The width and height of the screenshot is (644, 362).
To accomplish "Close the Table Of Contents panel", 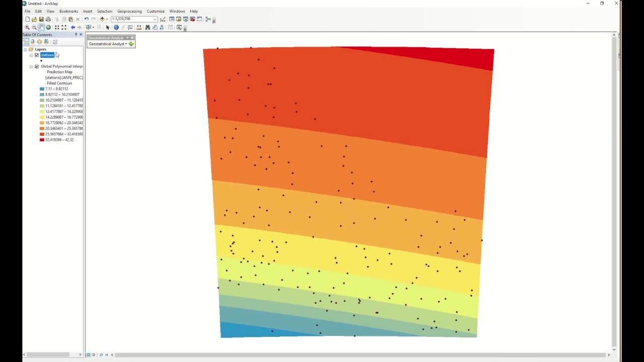I will point(80,35).
